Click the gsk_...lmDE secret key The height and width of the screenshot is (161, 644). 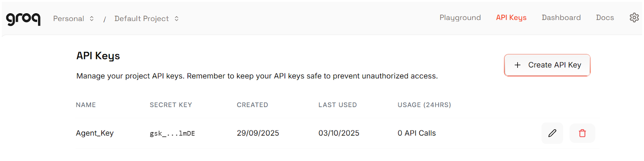(172, 133)
